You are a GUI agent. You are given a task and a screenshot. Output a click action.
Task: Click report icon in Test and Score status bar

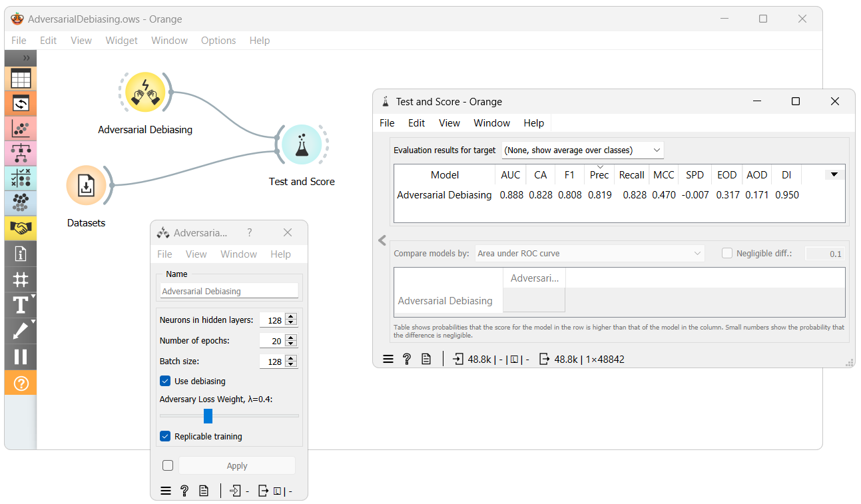coord(426,359)
